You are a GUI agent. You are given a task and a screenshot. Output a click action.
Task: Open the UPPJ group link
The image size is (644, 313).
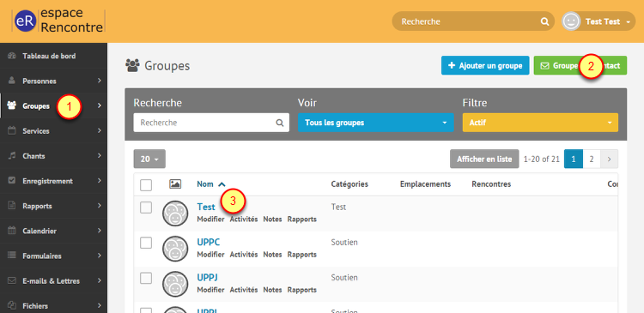click(x=208, y=278)
